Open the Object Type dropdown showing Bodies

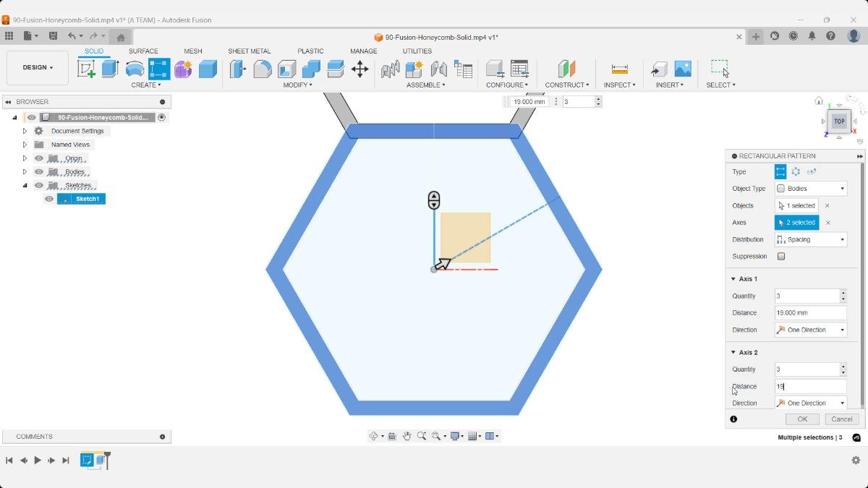[x=810, y=188]
